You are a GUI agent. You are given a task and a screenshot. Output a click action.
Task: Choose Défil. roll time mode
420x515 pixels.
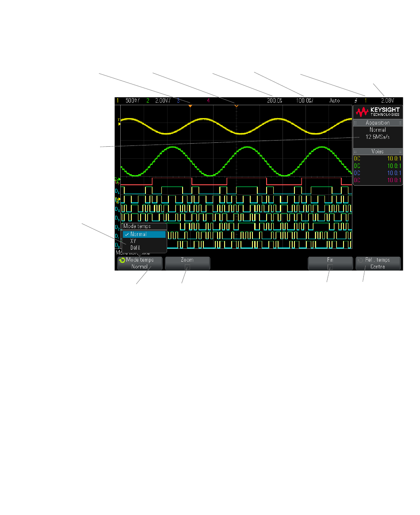click(x=135, y=248)
